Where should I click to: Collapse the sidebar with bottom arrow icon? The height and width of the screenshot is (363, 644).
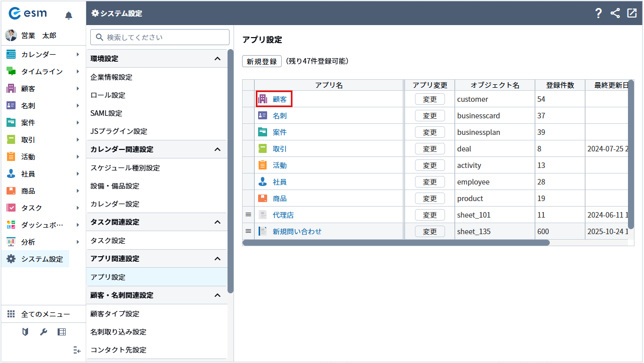[x=77, y=350]
